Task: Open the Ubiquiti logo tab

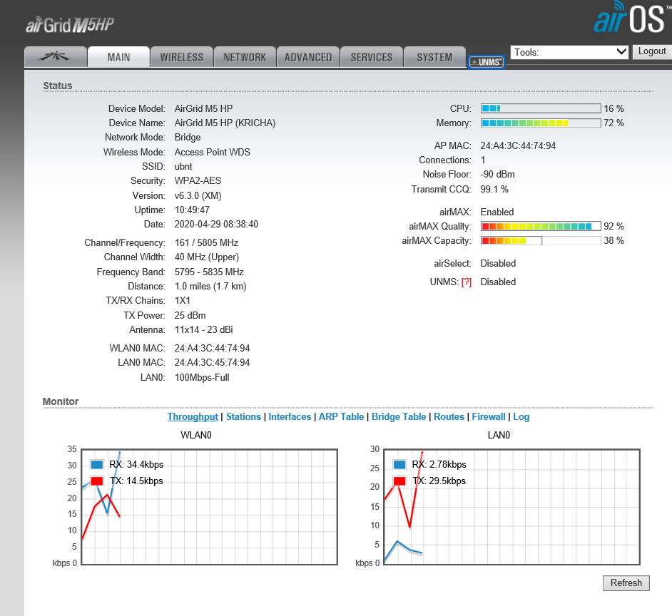Action: point(56,57)
